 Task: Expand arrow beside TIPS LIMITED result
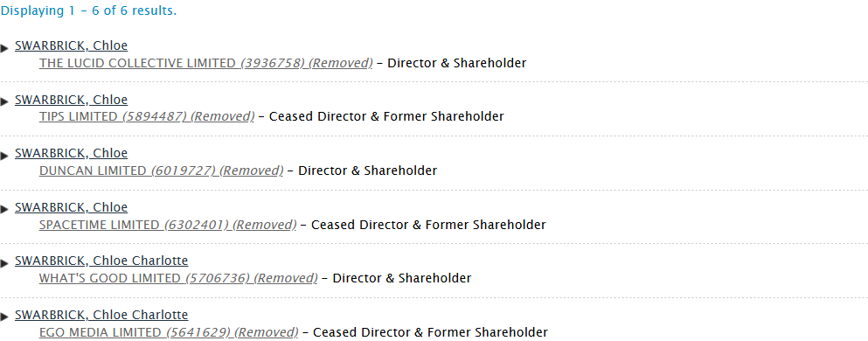click(4, 101)
